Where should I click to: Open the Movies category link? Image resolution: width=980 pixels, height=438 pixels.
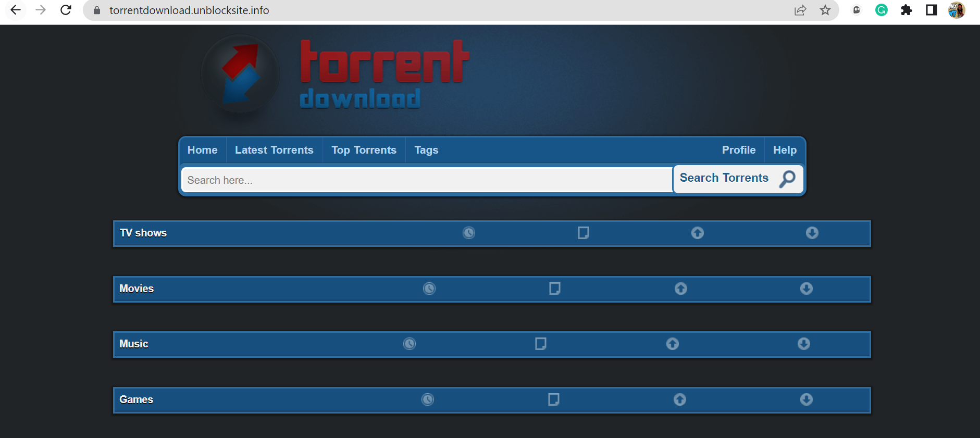tap(137, 289)
